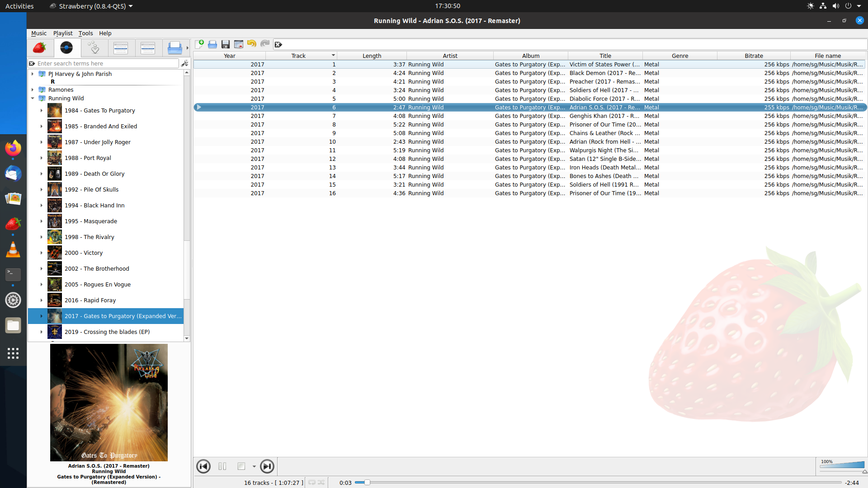
Task: Click the previous track button
Action: pos(203,466)
